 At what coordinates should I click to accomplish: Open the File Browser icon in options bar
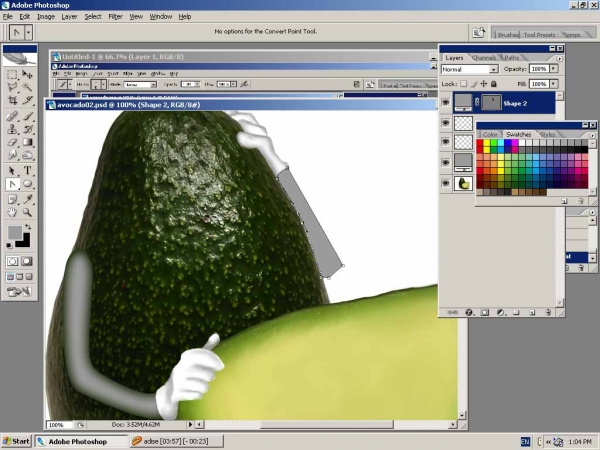pyautogui.click(x=479, y=32)
